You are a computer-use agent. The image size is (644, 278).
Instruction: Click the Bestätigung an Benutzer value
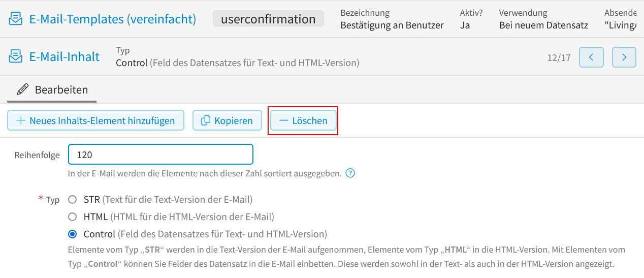[x=392, y=25]
